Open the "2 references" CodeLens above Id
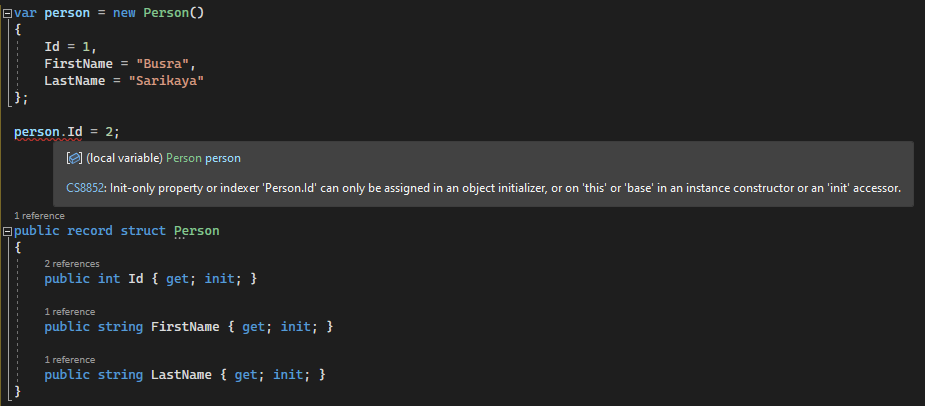 click(72, 264)
